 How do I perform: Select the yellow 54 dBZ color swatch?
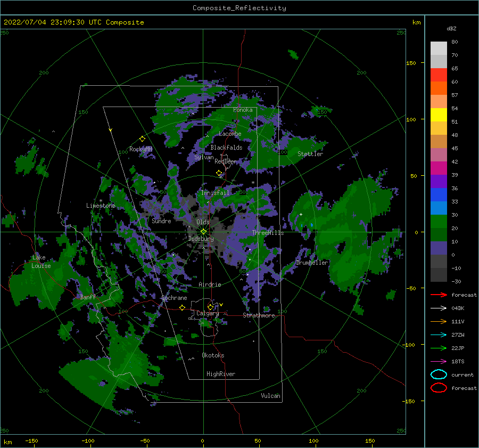click(439, 115)
